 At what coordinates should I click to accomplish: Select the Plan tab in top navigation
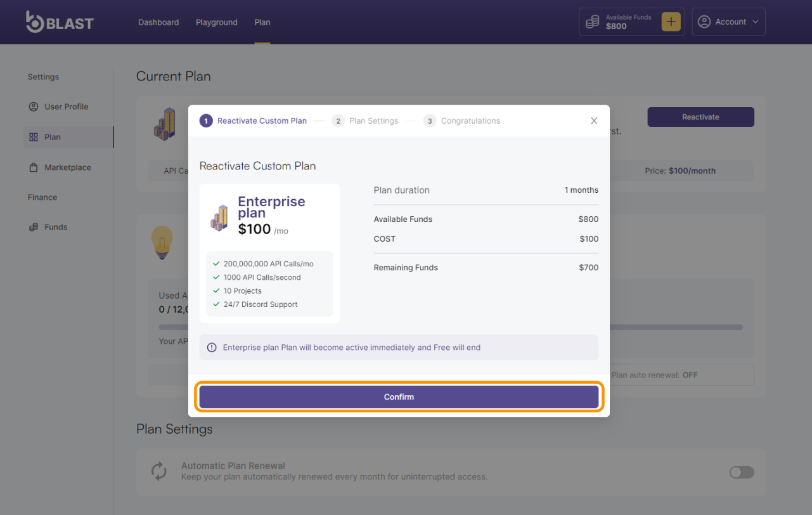(262, 22)
